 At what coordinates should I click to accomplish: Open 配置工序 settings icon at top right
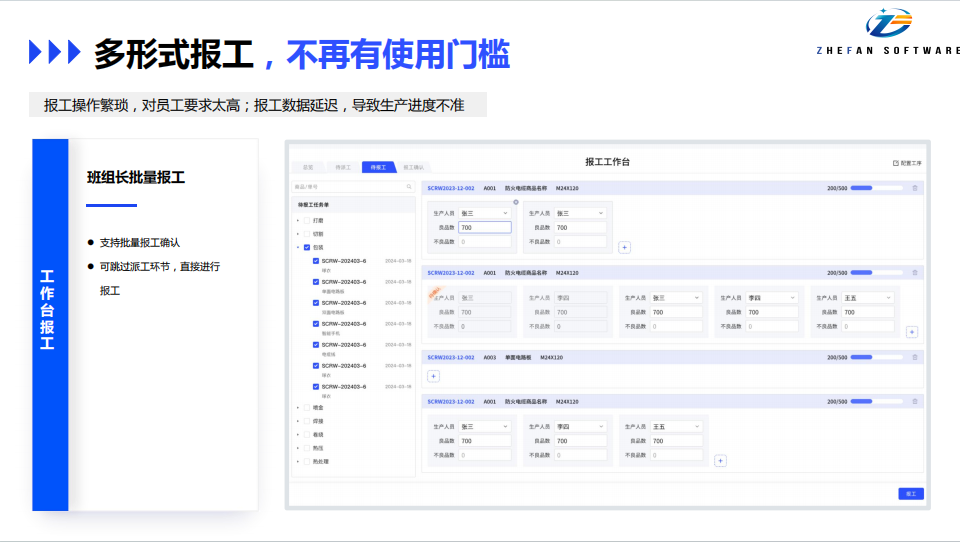click(x=896, y=163)
